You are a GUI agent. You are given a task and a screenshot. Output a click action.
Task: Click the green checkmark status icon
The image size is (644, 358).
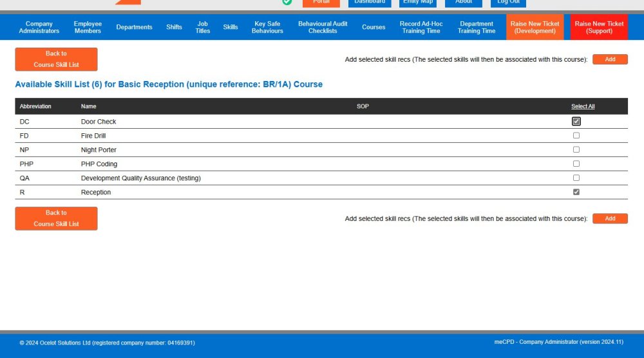(x=287, y=2)
